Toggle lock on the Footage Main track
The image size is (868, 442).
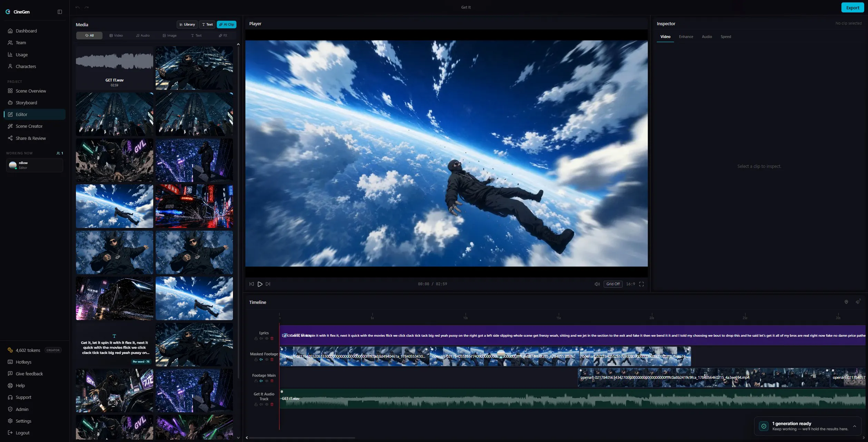click(256, 381)
